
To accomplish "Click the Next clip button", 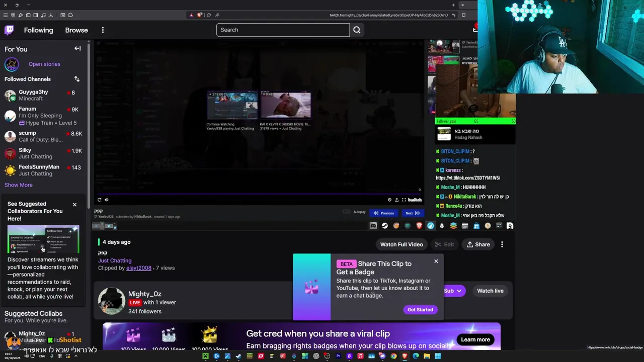I will click(413, 213).
